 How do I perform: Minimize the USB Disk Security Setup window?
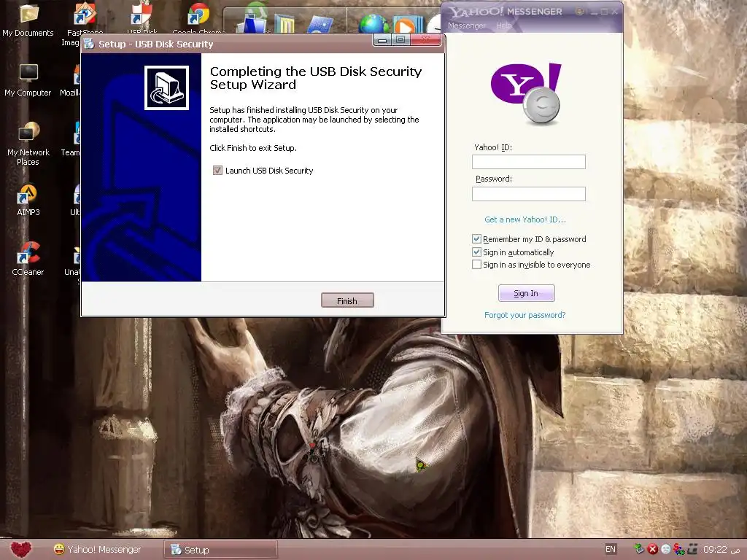[x=382, y=39]
